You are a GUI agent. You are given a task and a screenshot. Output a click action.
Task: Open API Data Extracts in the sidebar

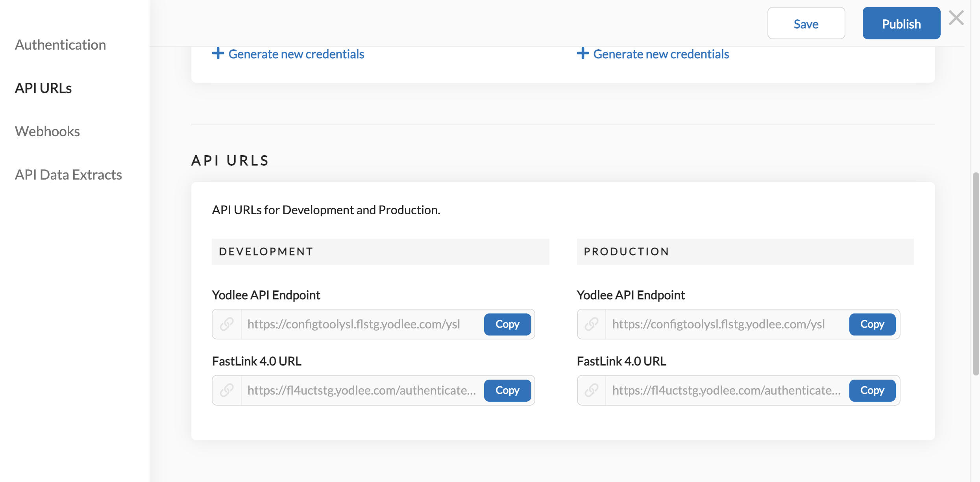click(x=68, y=174)
